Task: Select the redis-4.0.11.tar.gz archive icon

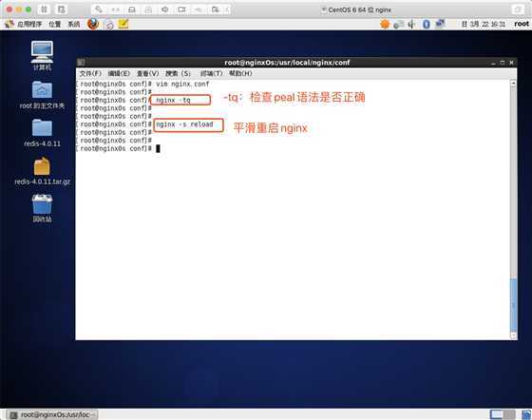Action: (42, 171)
